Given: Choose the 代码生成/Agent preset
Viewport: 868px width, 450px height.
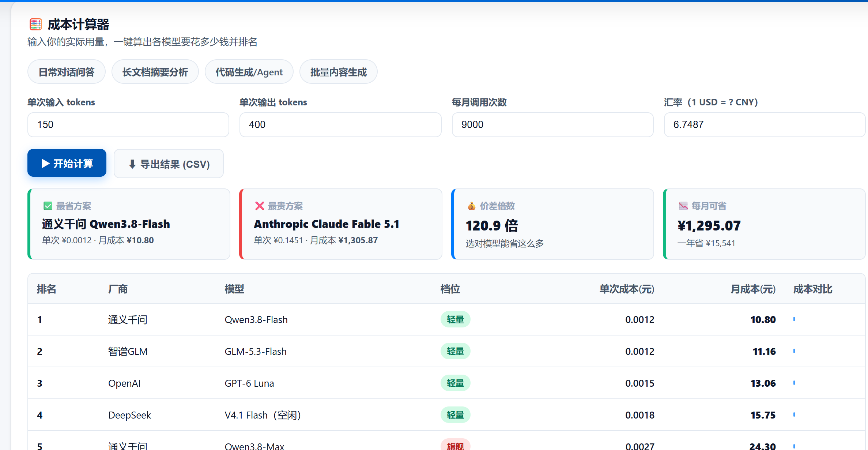Looking at the screenshot, I should 249,72.
